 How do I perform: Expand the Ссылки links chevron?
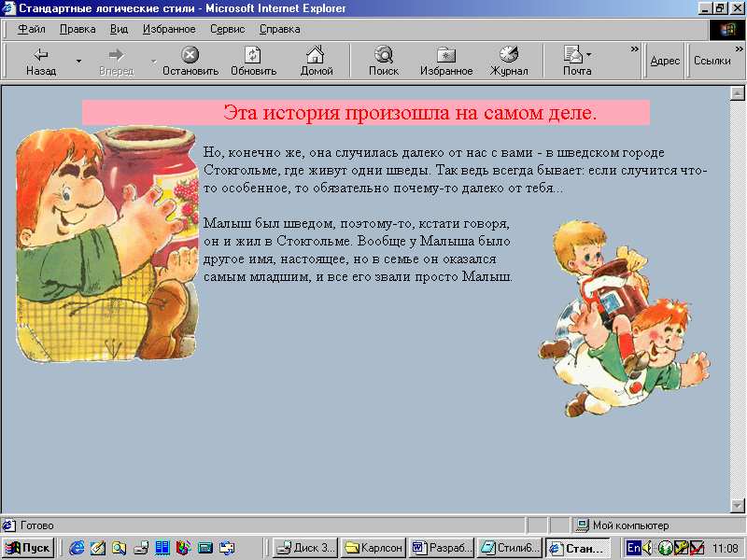(739, 49)
